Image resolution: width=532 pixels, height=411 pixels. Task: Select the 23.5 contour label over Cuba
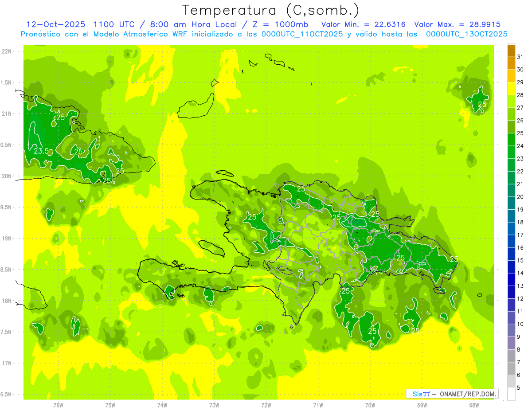[x=41, y=151]
